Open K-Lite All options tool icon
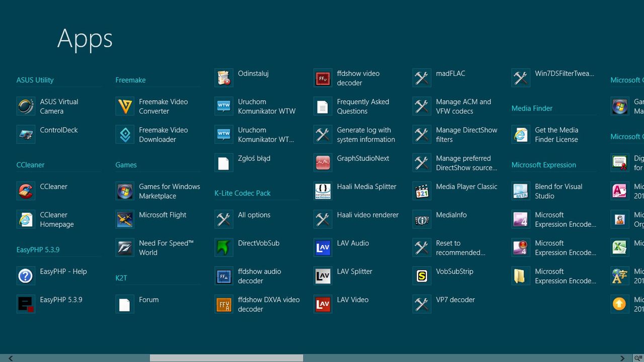This screenshot has width=644, height=362. point(224,219)
